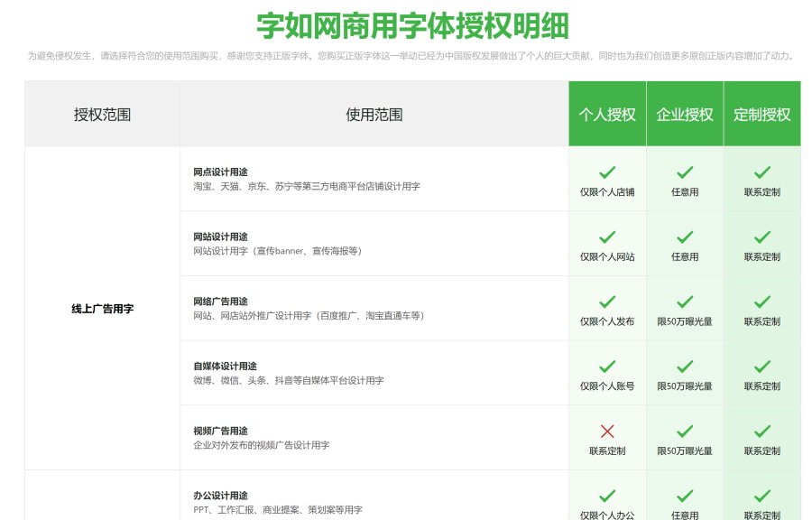Click 定制授权 checkmark in 网站设计用途 row
812x520 pixels.
(762, 237)
